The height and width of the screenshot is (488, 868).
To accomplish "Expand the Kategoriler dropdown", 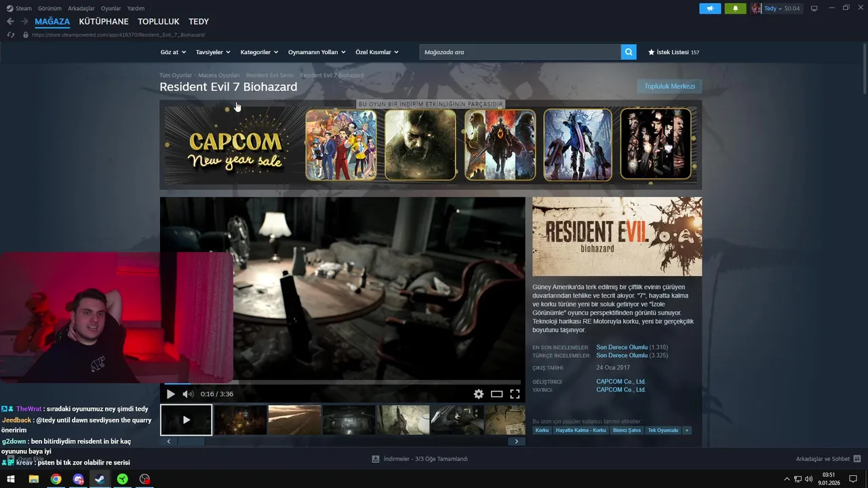I will click(259, 52).
